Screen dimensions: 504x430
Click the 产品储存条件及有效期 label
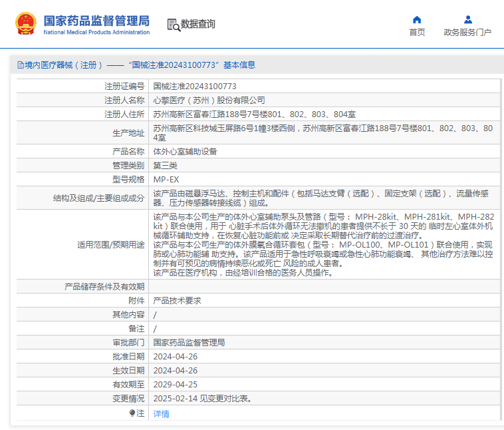(104, 286)
